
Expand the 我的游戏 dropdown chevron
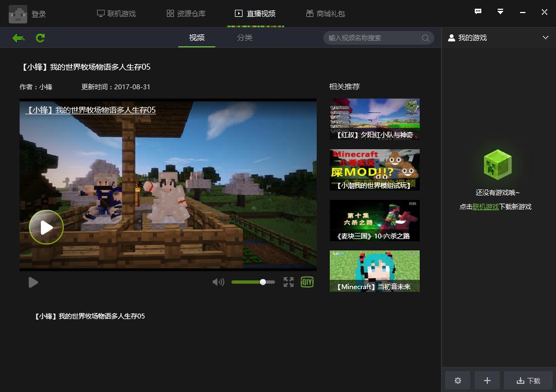pyautogui.click(x=545, y=38)
